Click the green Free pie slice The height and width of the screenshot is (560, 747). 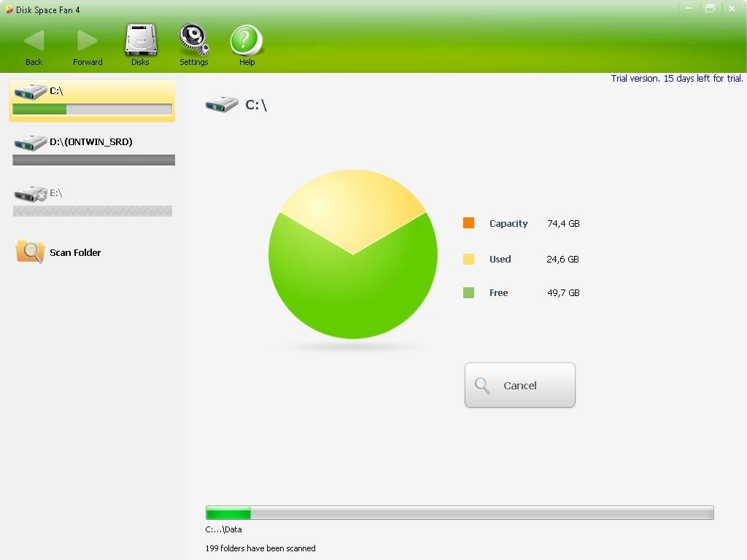353,295
